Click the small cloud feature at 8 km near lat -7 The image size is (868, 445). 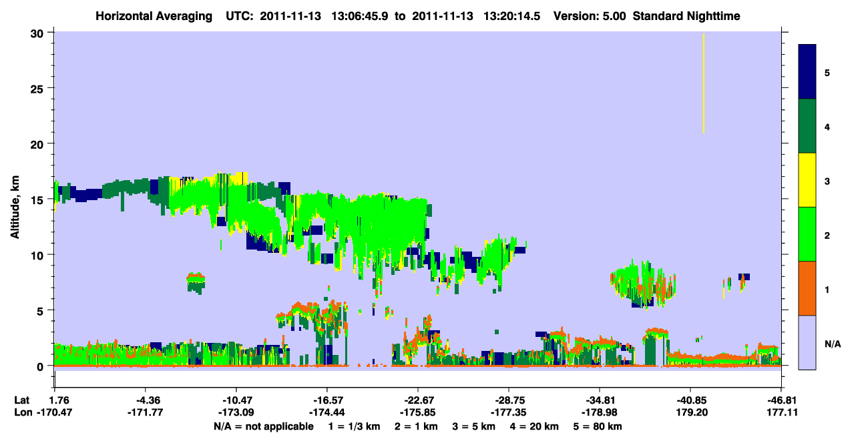point(196,282)
